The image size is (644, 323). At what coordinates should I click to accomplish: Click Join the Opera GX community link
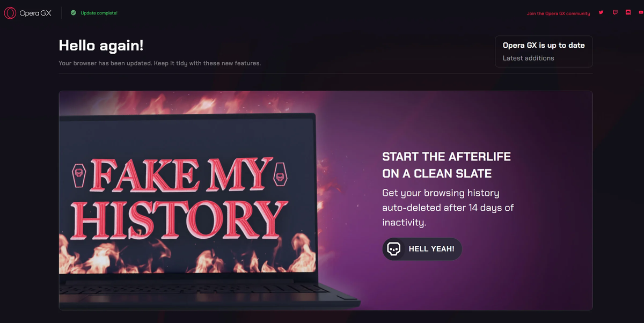(558, 13)
